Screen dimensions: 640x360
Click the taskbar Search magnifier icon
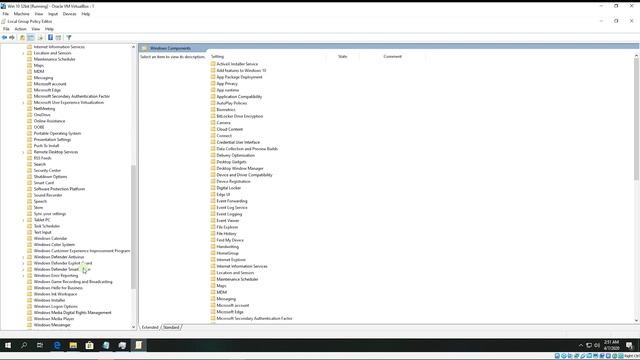click(x=24, y=345)
